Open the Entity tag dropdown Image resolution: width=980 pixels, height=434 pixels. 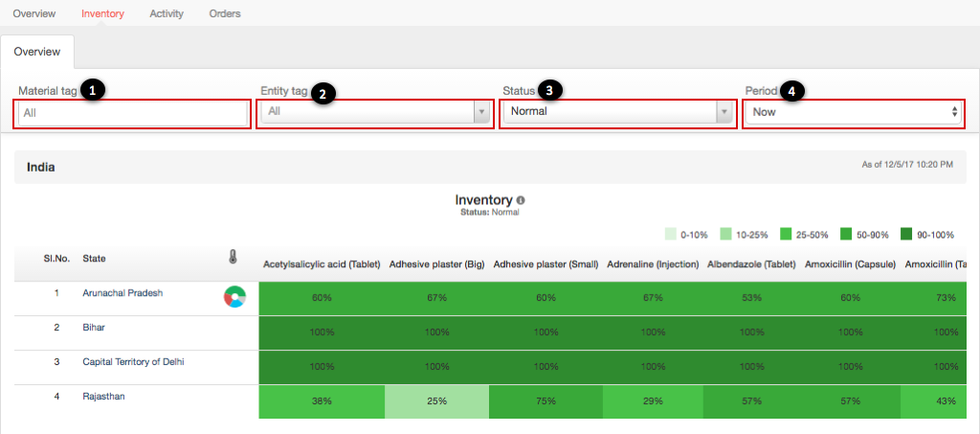coord(374,112)
